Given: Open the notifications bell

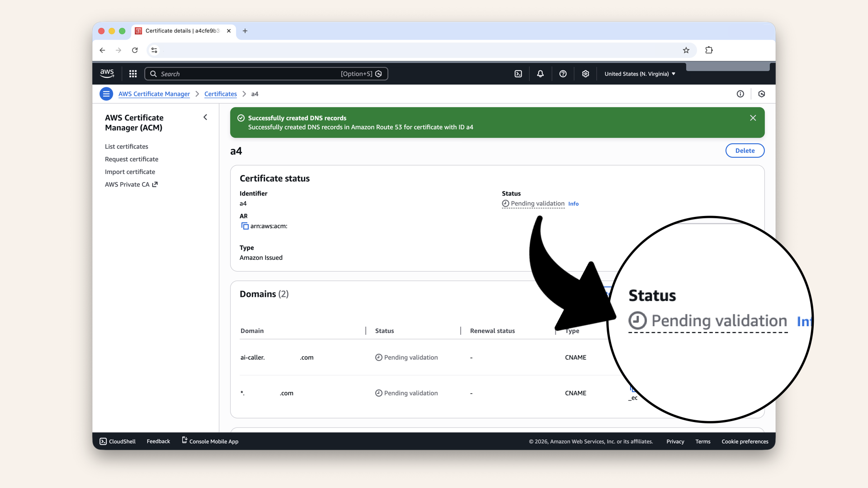Looking at the screenshot, I should (540, 74).
